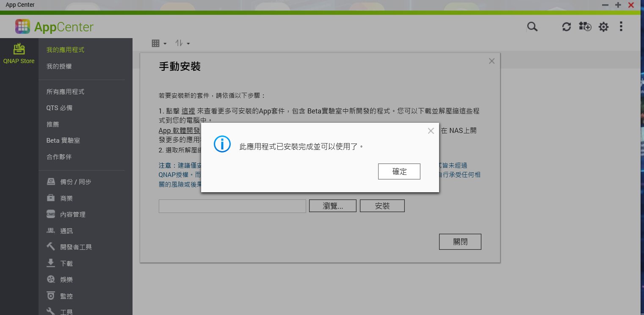Click the 關閉 button
The height and width of the screenshot is (315, 644).
coord(460,242)
